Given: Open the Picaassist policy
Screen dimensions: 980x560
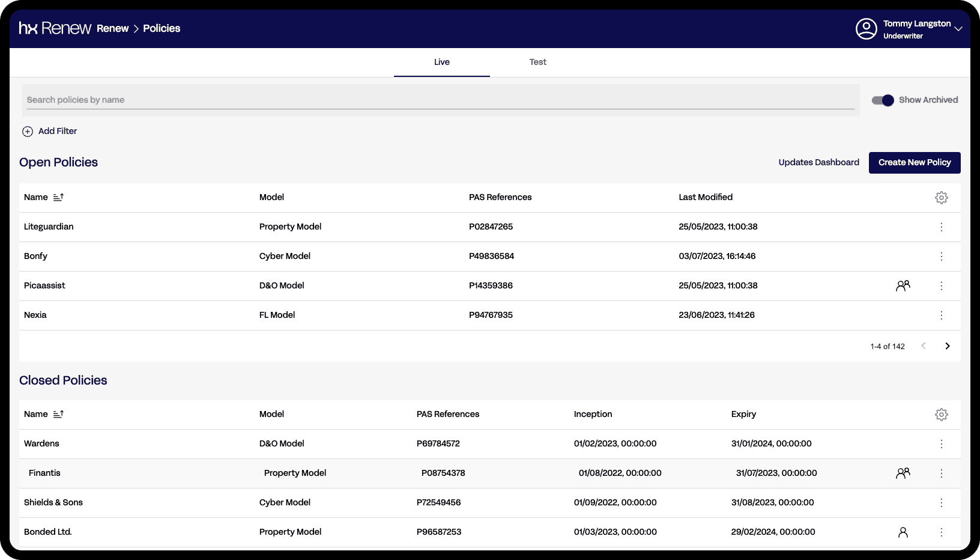Looking at the screenshot, I should 44,285.
